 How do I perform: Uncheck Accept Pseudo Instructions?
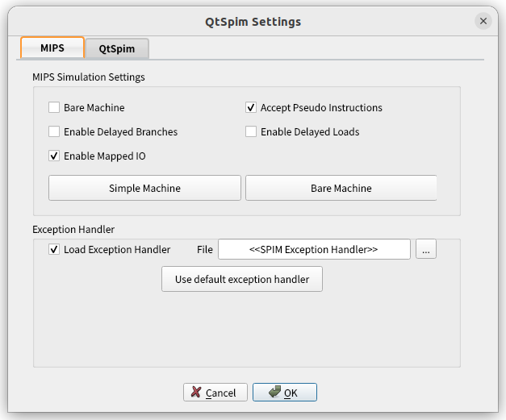(x=251, y=107)
